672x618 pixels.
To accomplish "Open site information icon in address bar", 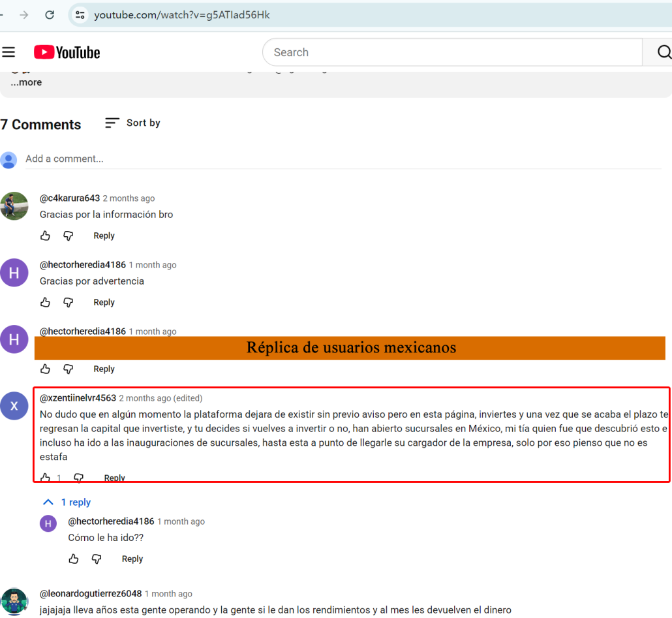I will tap(80, 14).
